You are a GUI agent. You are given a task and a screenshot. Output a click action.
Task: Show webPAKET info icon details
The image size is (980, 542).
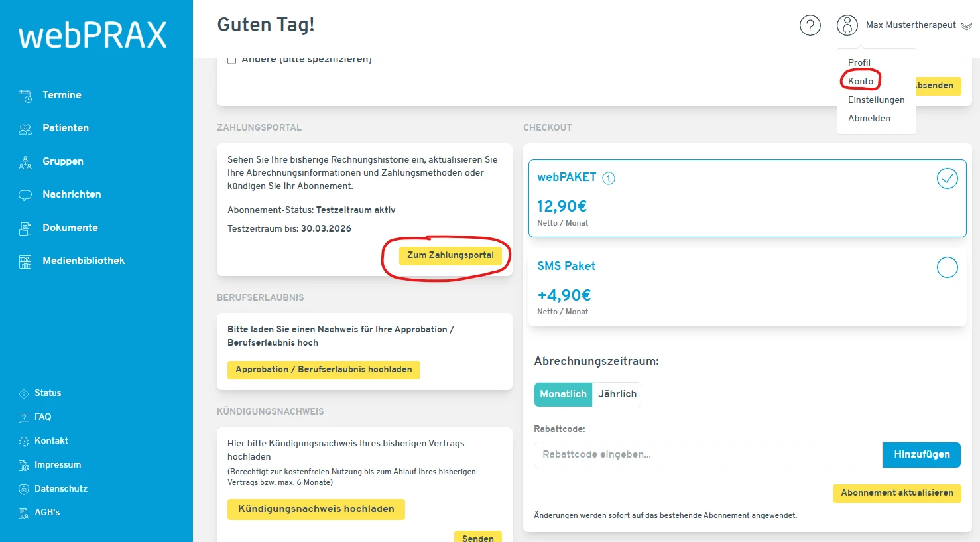(x=608, y=178)
